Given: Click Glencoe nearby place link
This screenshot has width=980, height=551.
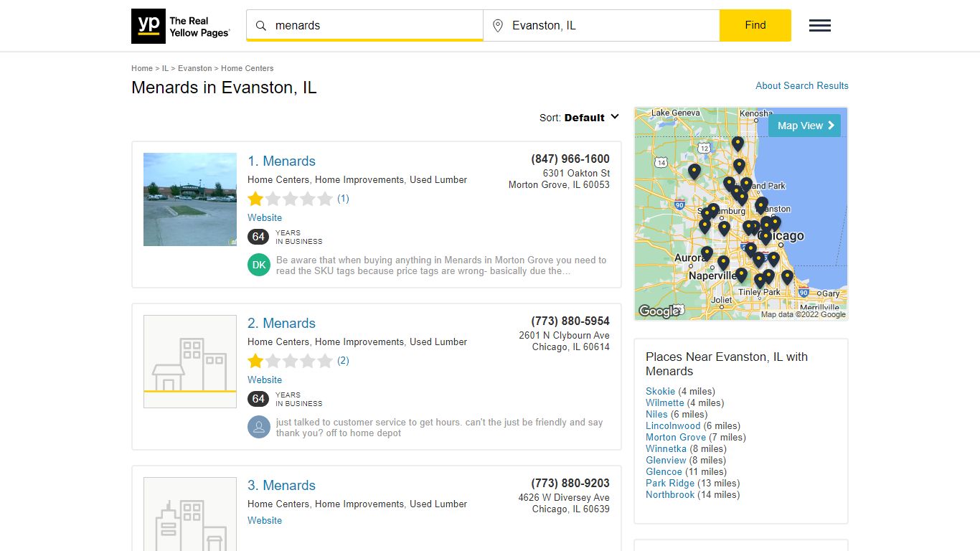Looking at the screenshot, I should point(664,471).
